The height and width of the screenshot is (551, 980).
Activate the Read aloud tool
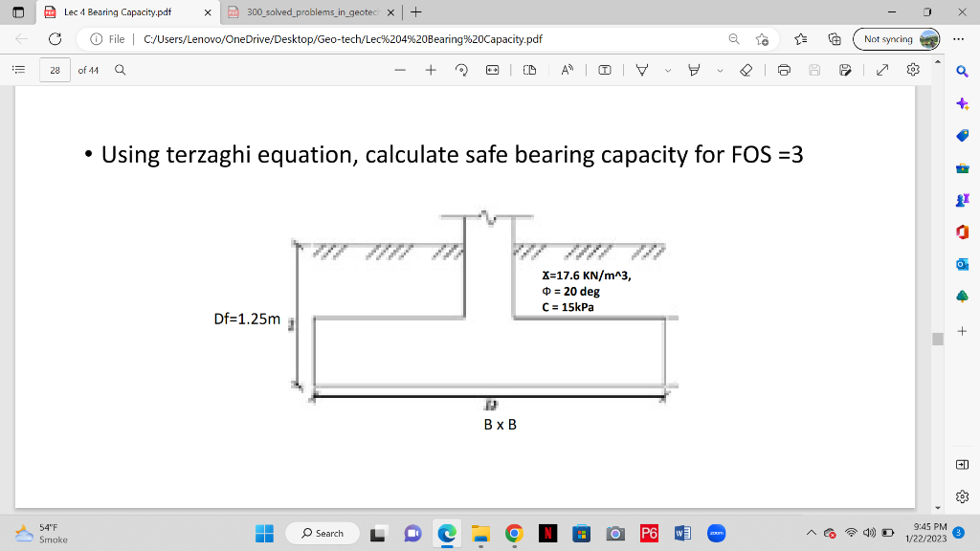coord(569,70)
